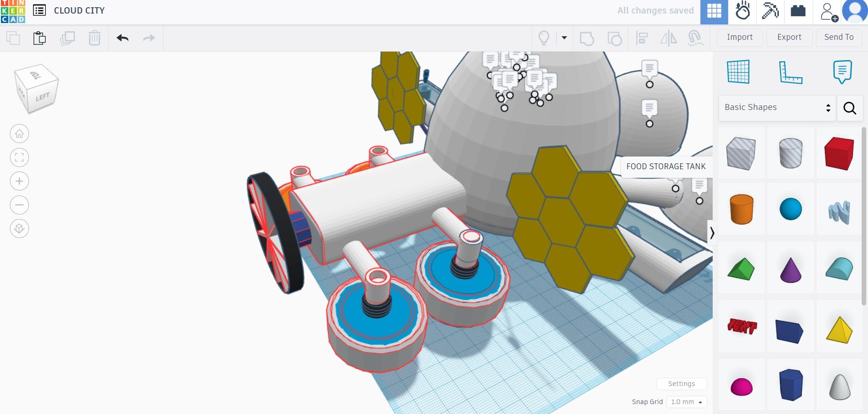
Task: Click Fit all in view button
Action: point(19,157)
